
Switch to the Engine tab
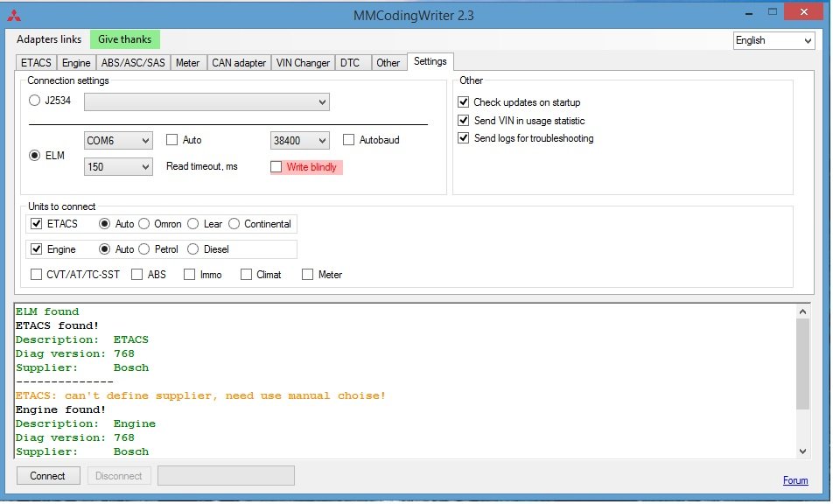[x=76, y=63]
